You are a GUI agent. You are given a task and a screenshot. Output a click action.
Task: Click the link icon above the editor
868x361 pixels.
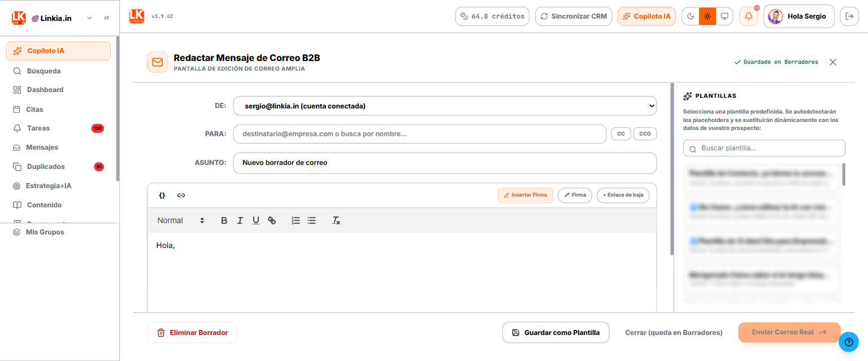181,195
